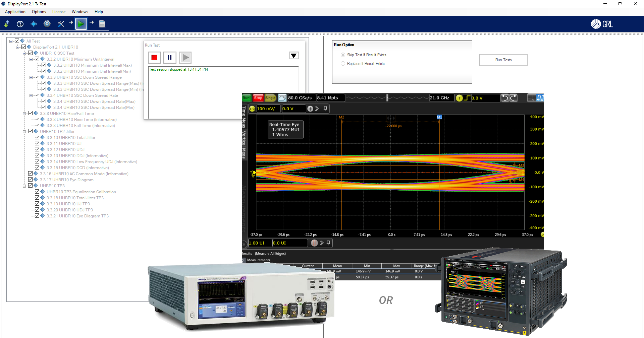Stop acquisition on the oscilloscope Stop button
The height and width of the screenshot is (338, 644).
click(x=258, y=98)
